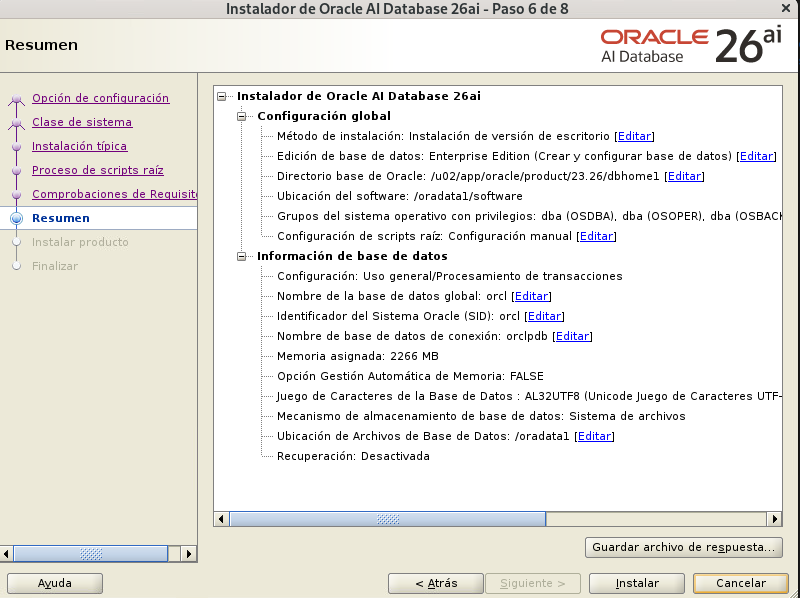Click the Cancelar button
Screen dimensions: 800x598
pos(741,583)
